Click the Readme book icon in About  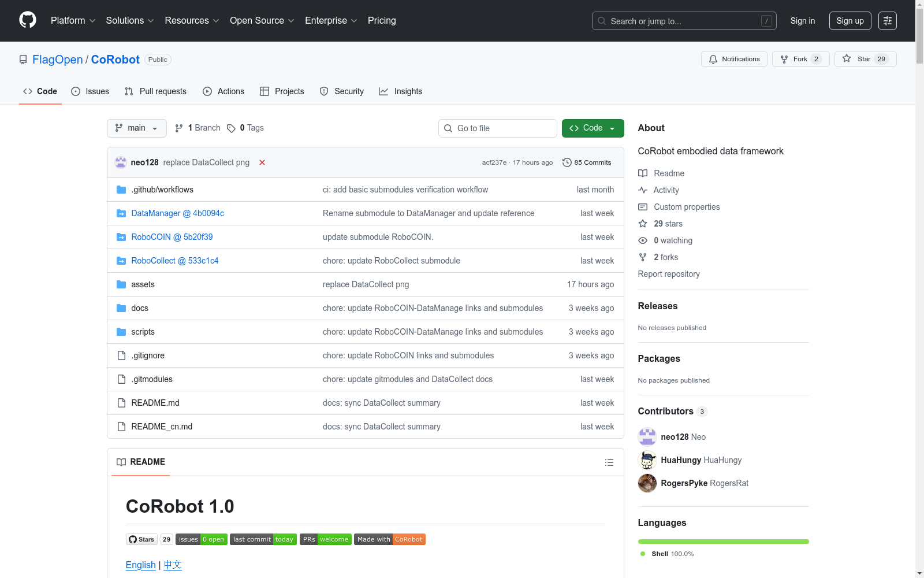click(643, 173)
